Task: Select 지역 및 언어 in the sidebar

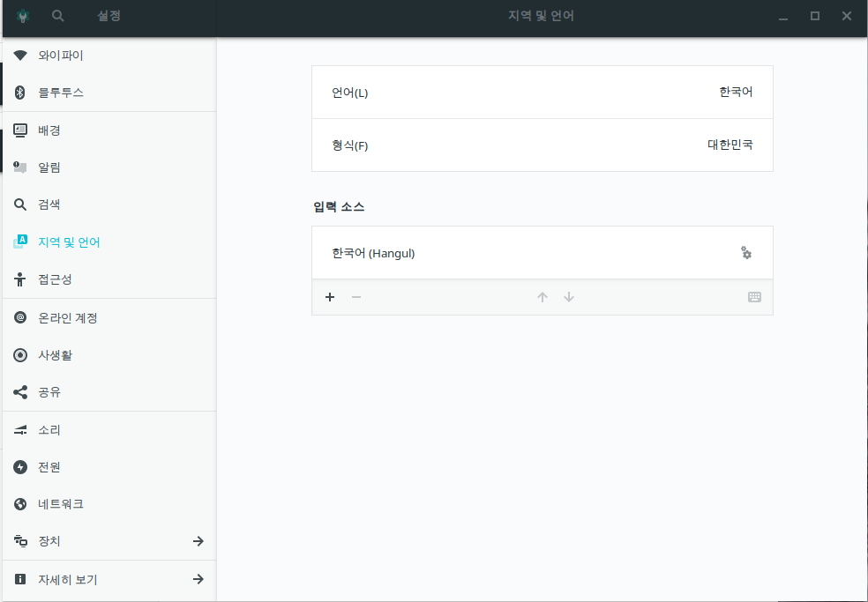Action: pos(109,242)
